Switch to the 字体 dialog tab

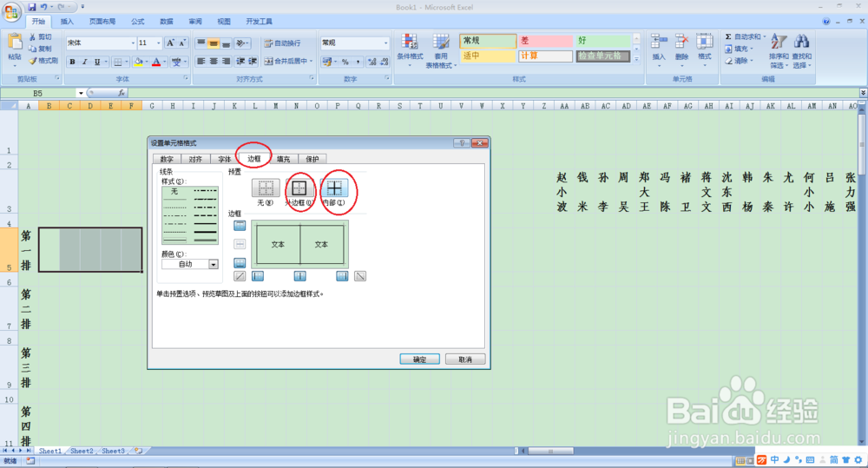(224, 160)
